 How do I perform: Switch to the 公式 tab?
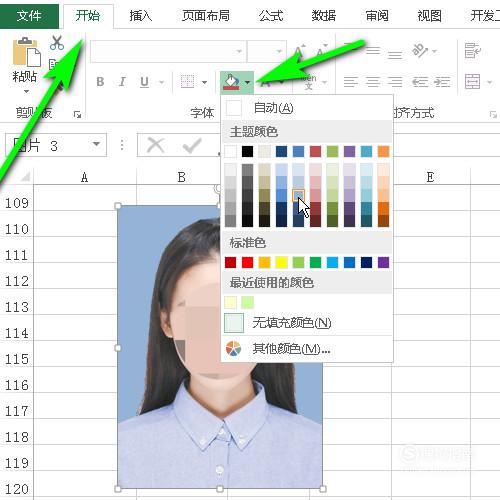click(271, 16)
